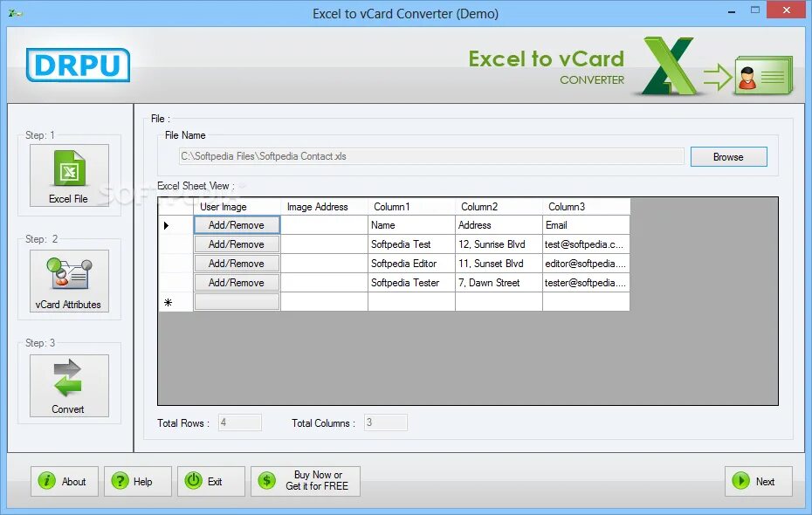Minimize the converter window
The height and width of the screenshot is (515, 812).
pyautogui.click(x=732, y=10)
